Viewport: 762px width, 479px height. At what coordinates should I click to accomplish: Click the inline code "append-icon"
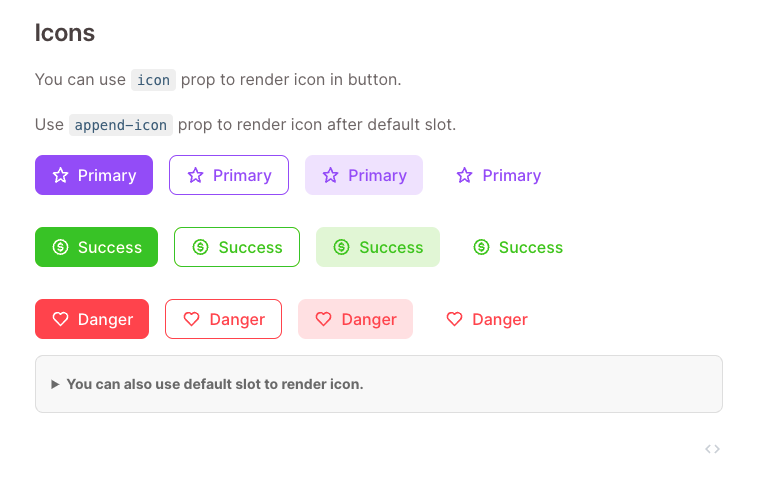pos(121,125)
